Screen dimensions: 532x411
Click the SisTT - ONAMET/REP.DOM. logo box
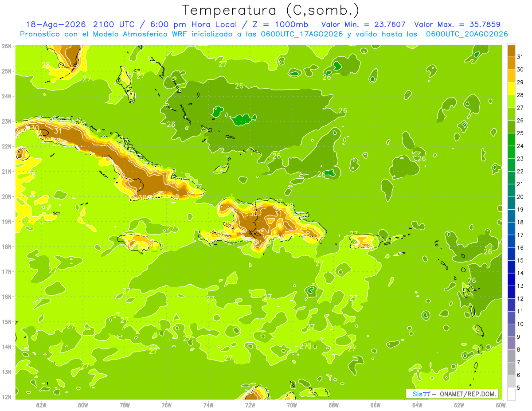point(452,394)
